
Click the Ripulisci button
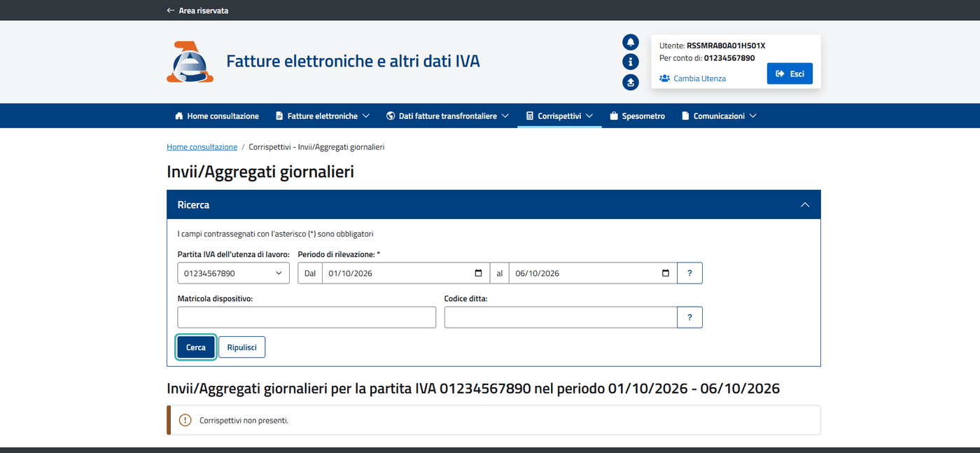pos(241,347)
